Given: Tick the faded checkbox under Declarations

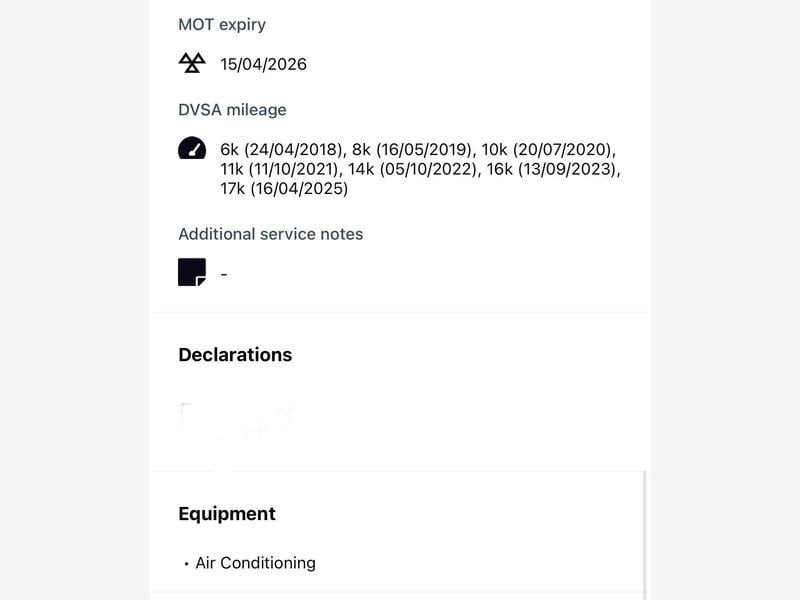Looking at the screenshot, I should click(x=186, y=410).
